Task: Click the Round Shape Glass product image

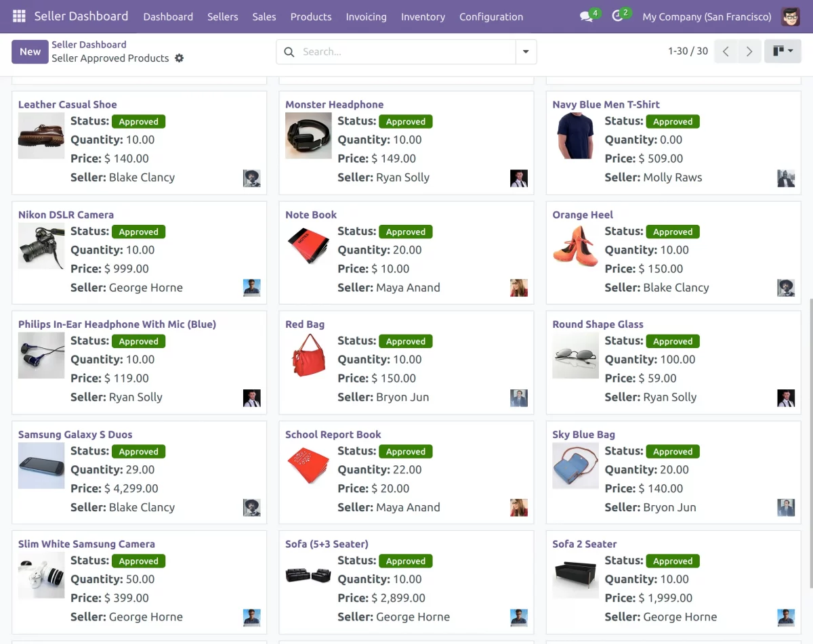Action: (575, 356)
